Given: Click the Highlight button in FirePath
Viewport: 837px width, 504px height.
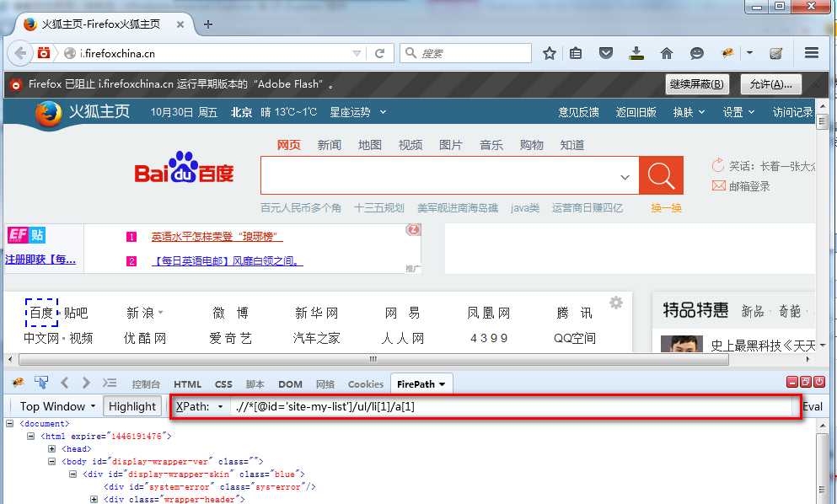Looking at the screenshot, I should pos(131,406).
